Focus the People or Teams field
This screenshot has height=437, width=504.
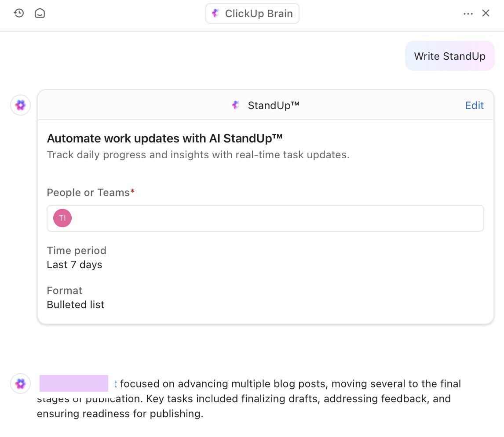(277, 218)
